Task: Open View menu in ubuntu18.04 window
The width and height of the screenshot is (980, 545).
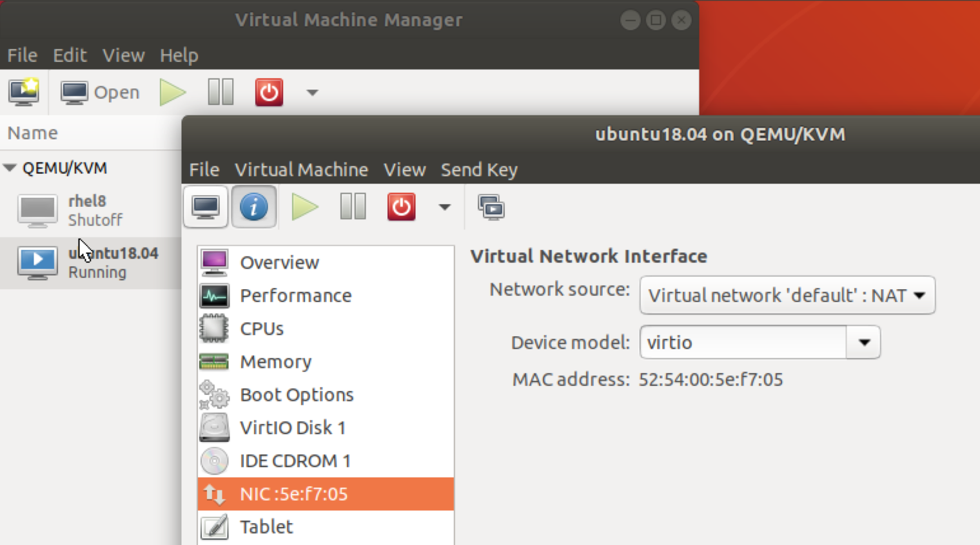Action: tap(404, 170)
